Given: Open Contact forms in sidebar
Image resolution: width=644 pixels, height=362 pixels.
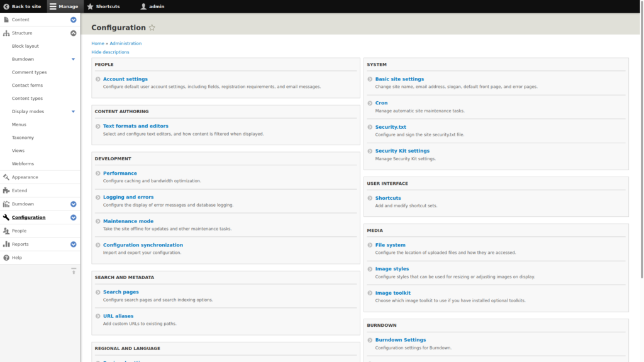Looking at the screenshot, I should tap(27, 85).
